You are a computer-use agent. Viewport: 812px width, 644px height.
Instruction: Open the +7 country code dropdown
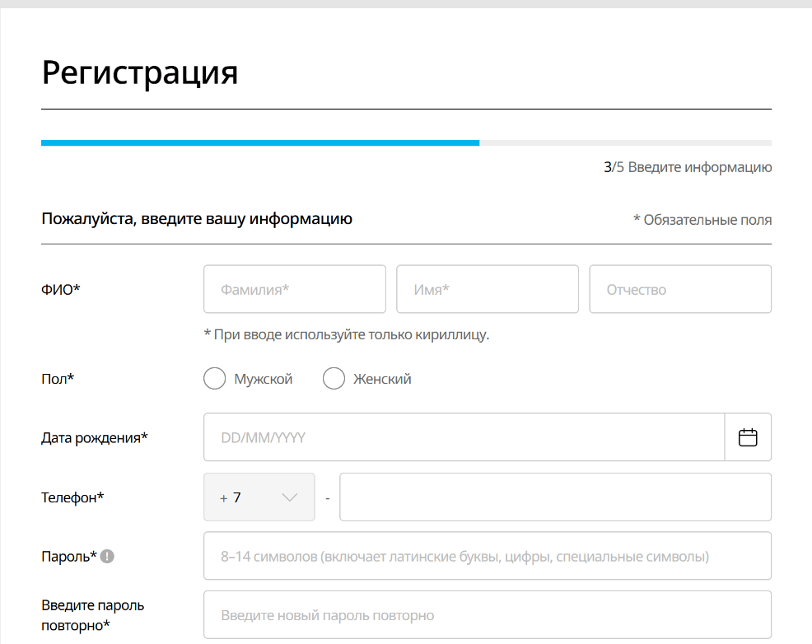(x=259, y=497)
